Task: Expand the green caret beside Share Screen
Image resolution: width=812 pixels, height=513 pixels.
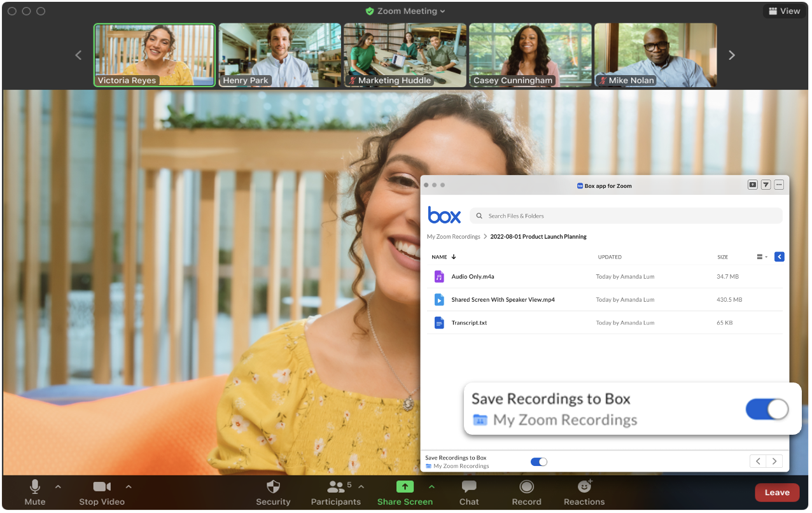Action: click(431, 487)
